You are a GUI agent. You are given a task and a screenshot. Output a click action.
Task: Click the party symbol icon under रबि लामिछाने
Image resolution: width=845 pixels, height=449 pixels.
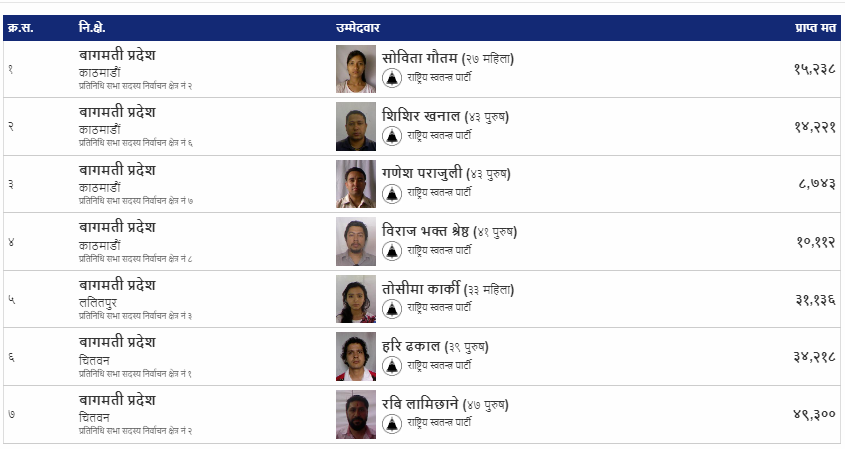(x=392, y=424)
